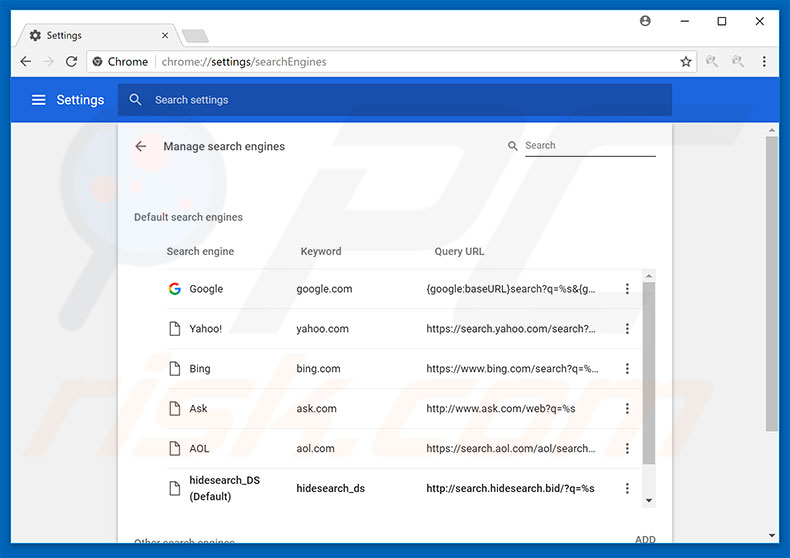Open more actions for Yahoo! search engine
Viewport: 790px width, 558px height.
(627, 328)
